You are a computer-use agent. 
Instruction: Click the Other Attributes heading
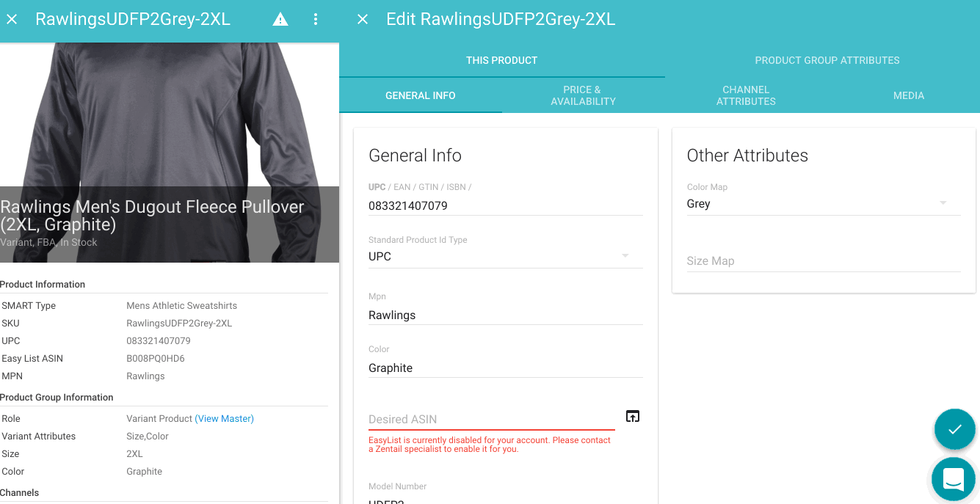pos(747,156)
